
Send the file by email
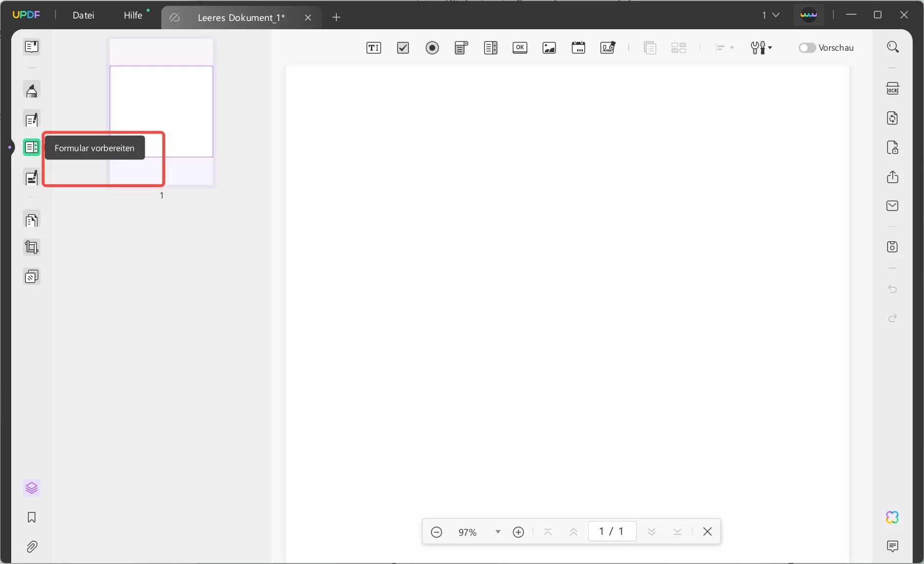pos(892,206)
